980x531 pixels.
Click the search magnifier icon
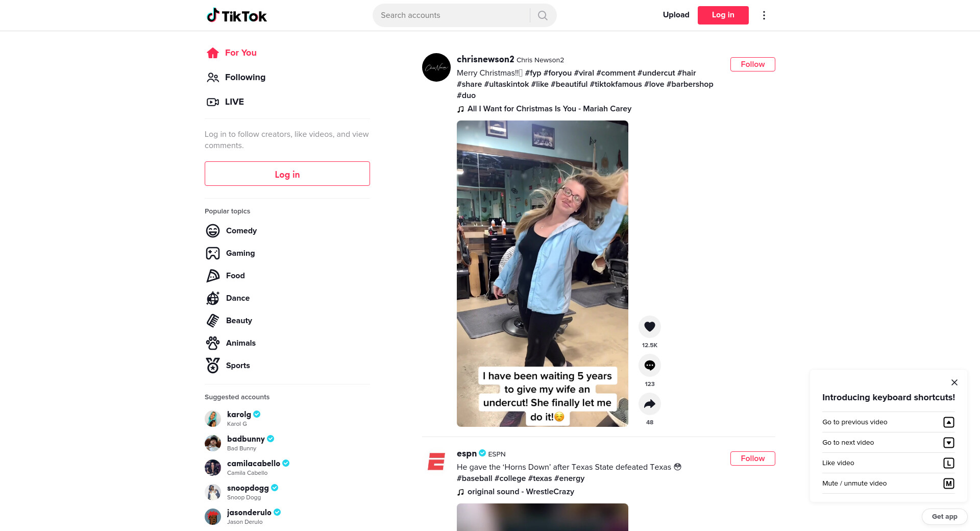click(x=543, y=15)
